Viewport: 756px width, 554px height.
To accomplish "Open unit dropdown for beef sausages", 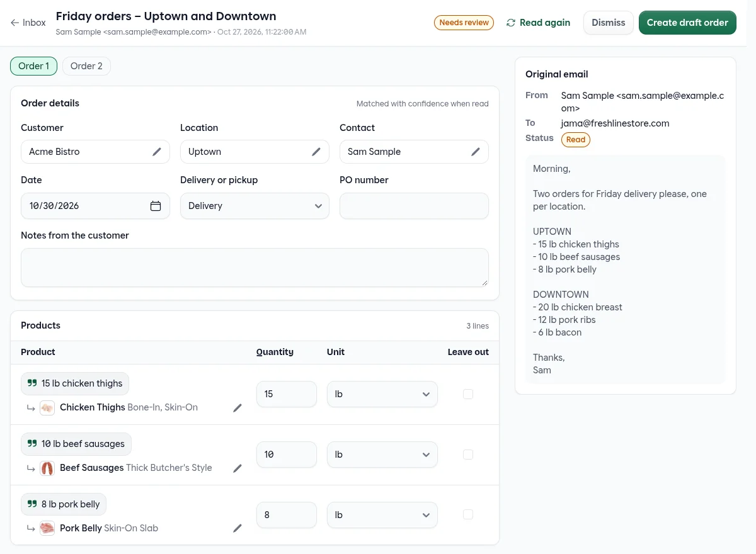I will pos(382,455).
